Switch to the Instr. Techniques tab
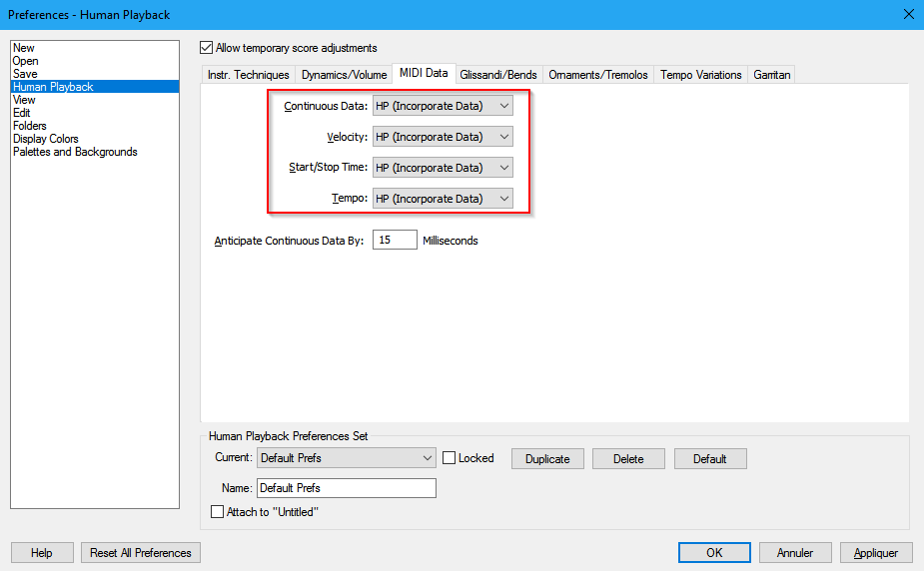Screen dimensions: 924x571 point(248,75)
